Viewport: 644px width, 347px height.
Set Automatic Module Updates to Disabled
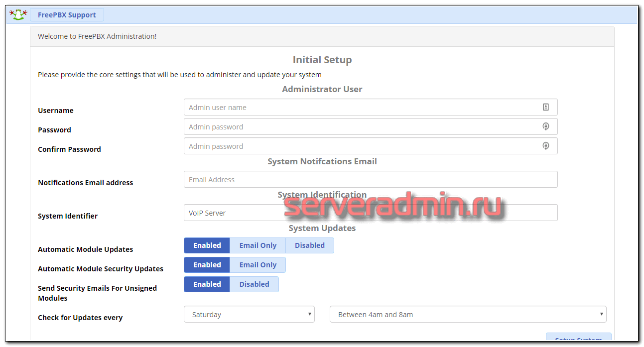tap(310, 245)
